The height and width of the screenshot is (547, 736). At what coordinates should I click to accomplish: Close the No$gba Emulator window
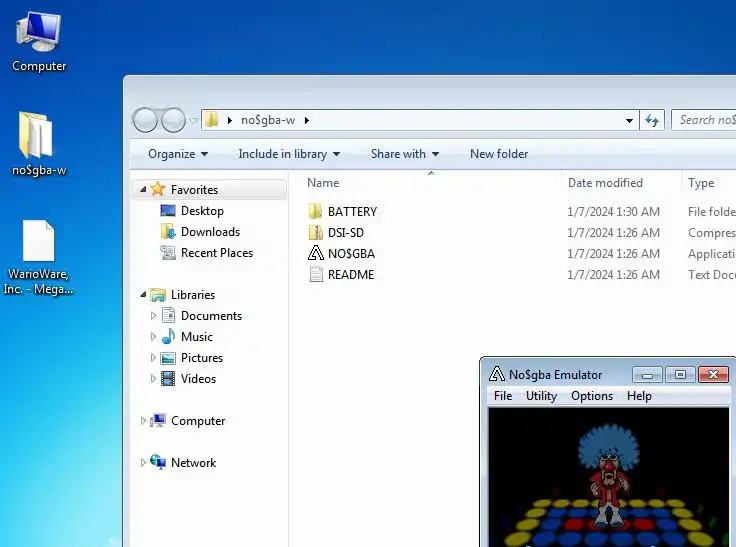[713, 375]
